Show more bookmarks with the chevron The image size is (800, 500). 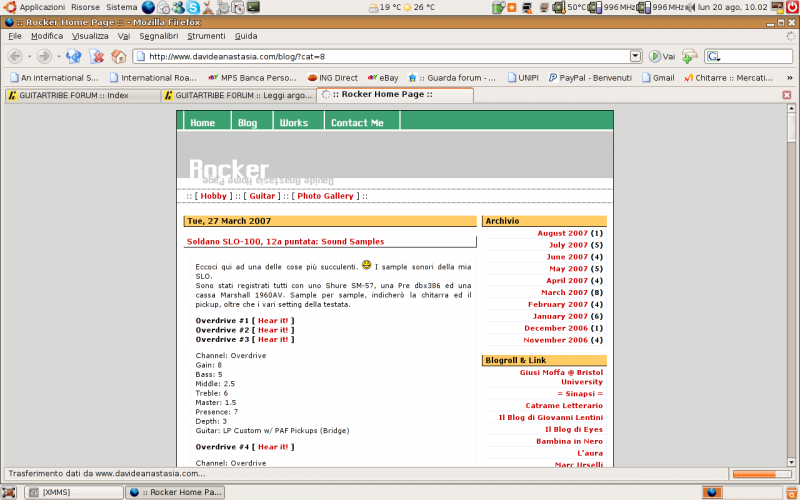790,78
